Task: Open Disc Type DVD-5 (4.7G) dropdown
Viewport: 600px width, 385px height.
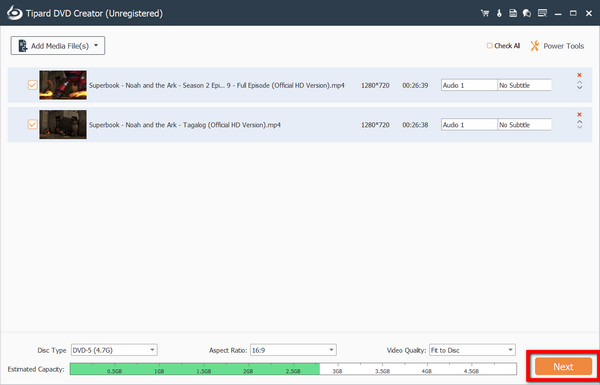Action: [114, 350]
